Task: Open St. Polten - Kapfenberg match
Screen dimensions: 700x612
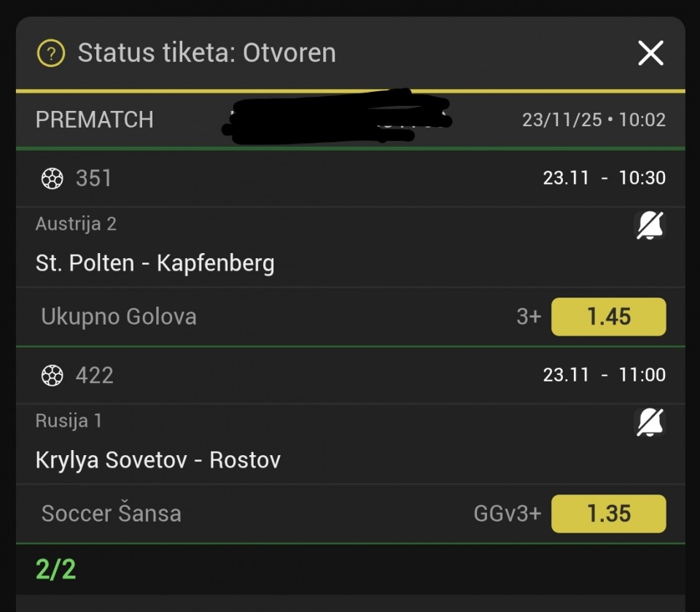Action: [x=155, y=263]
